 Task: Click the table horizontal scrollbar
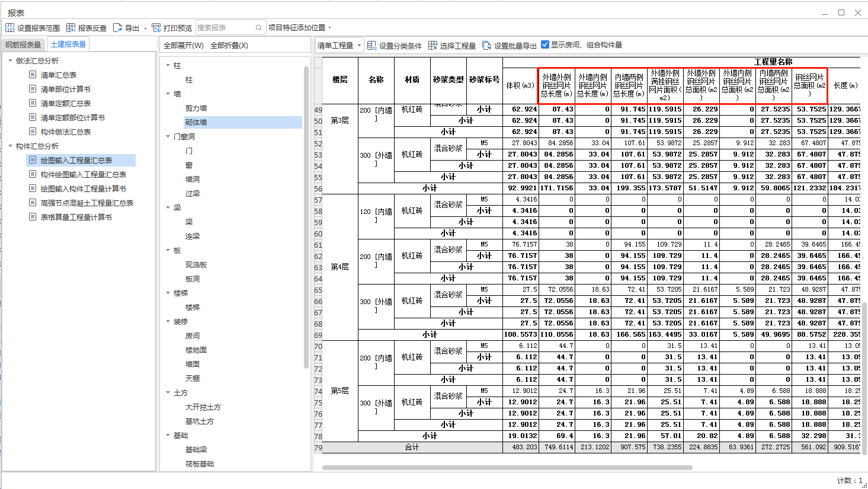507,467
